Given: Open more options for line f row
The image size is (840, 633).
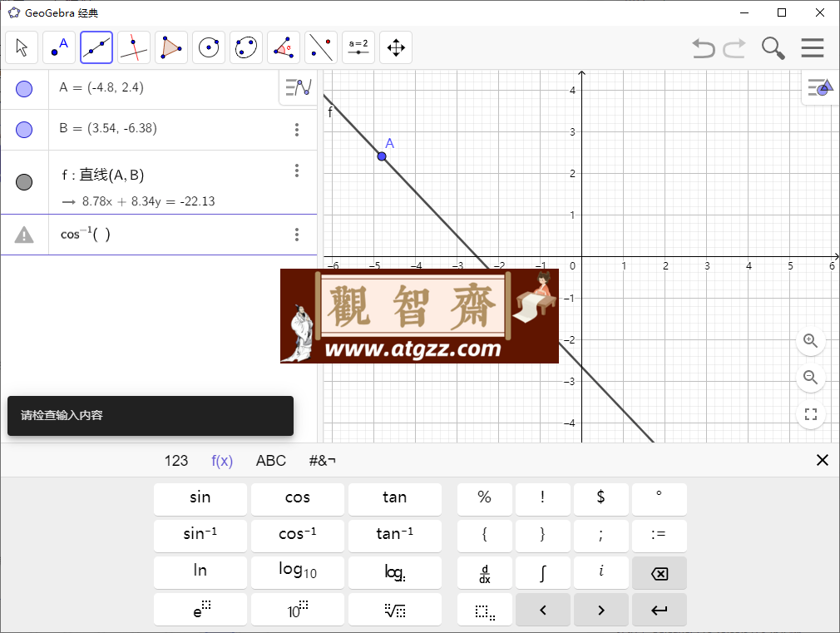Looking at the screenshot, I should [x=297, y=171].
